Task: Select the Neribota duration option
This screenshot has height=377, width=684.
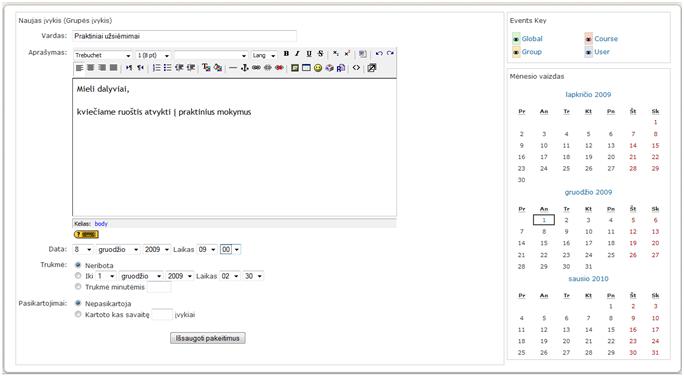Action: pyautogui.click(x=78, y=265)
